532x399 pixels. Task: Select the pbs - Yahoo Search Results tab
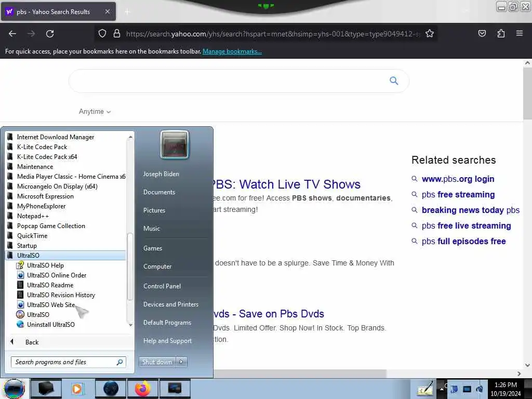(58, 11)
